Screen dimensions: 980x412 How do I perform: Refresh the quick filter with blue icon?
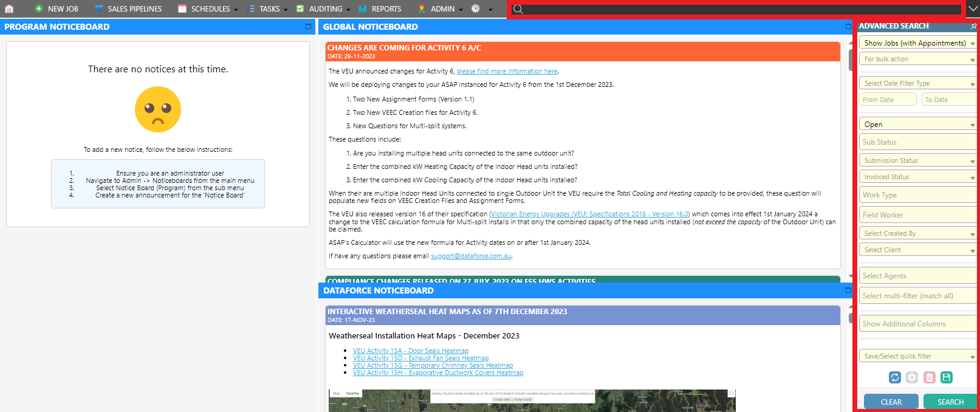895,377
